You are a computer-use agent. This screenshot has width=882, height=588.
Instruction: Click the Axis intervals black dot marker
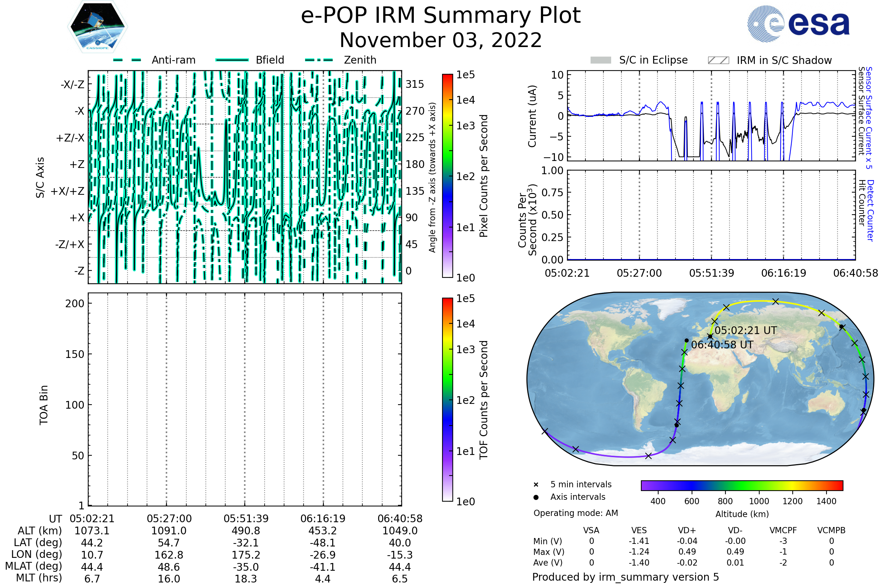536,497
